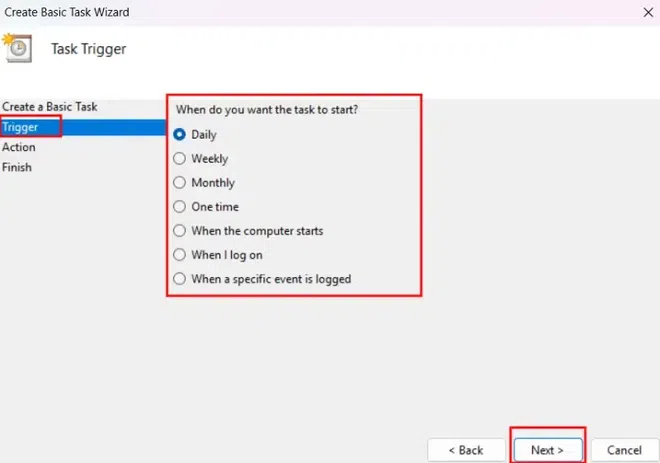Open the Trigger step in sidebar
Image resolution: width=660 pixels, height=463 pixels.
point(20,127)
